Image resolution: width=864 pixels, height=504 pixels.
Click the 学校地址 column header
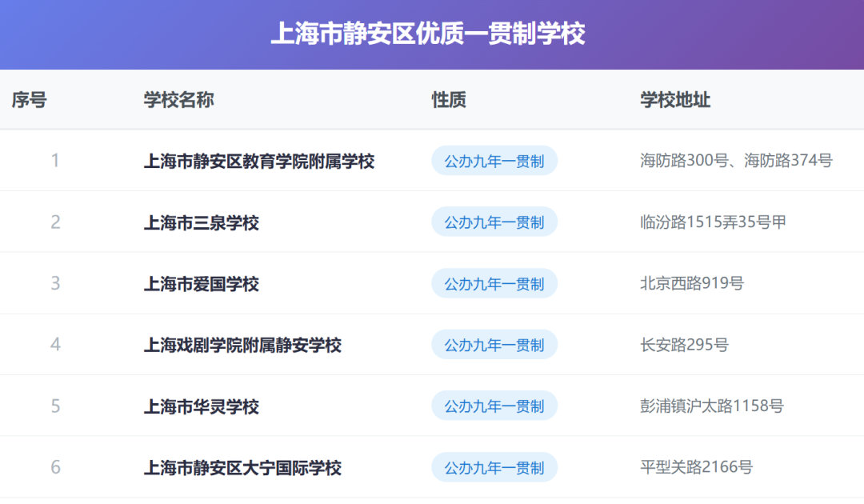point(675,100)
